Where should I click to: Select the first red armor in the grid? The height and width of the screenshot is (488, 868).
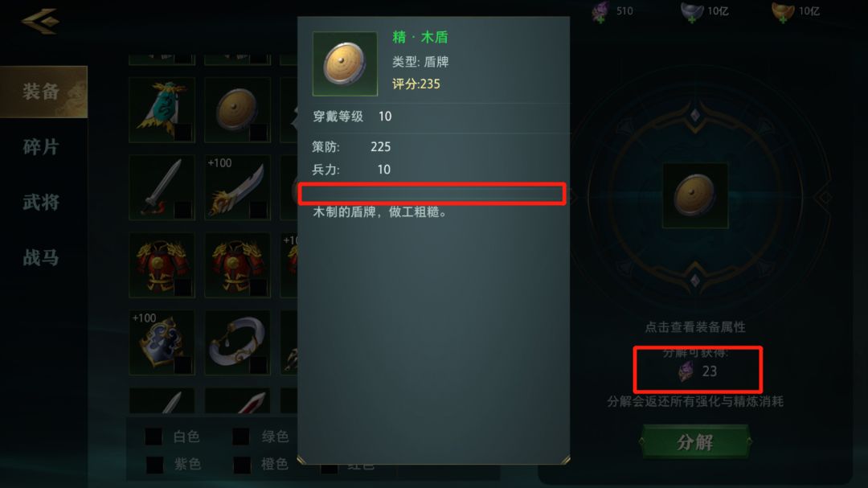coord(162,265)
